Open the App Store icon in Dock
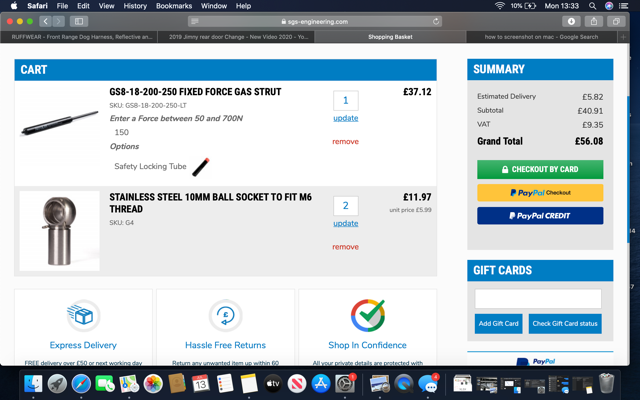The image size is (640, 400). coord(321,383)
